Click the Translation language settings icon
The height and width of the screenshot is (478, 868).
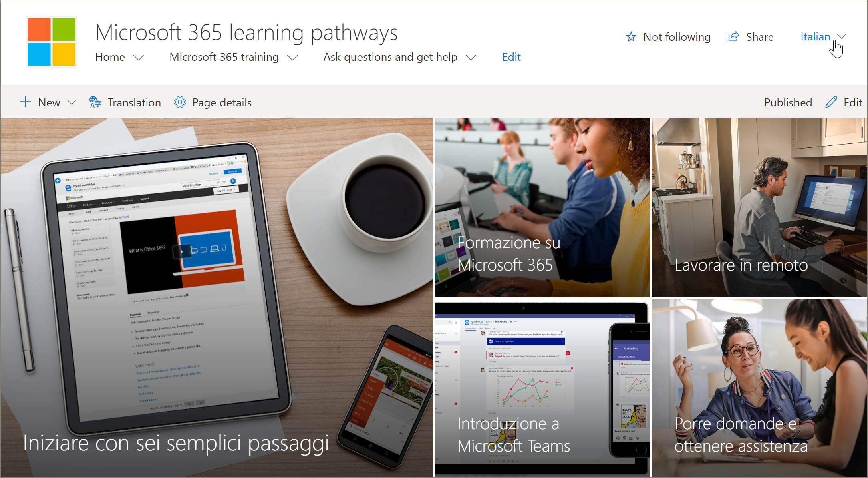click(94, 102)
